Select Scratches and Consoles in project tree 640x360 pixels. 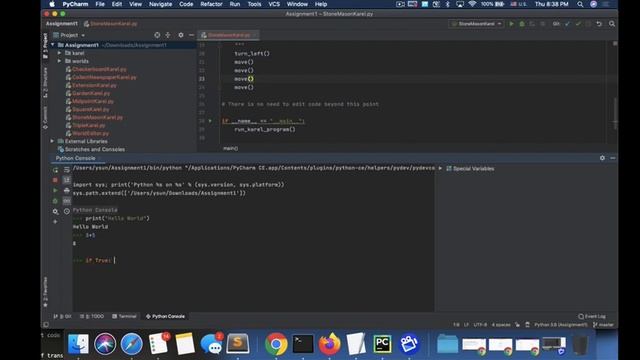(x=95, y=149)
